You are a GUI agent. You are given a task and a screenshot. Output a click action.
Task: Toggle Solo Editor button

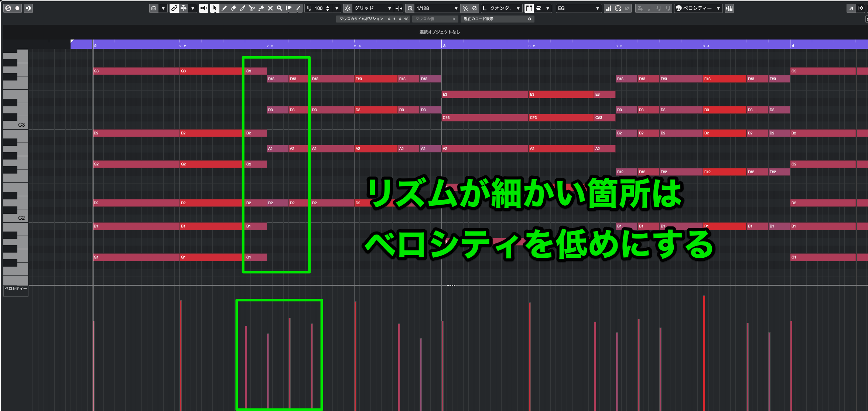(x=8, y=8)
